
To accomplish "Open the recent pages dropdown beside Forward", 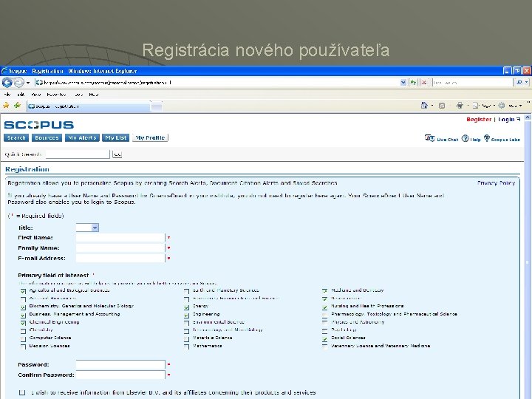I will 28,83.
